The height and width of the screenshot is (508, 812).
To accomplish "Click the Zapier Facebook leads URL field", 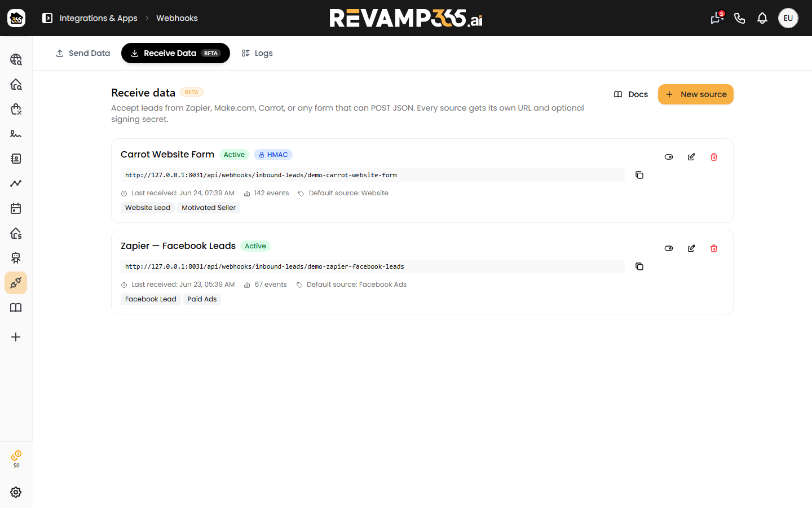I will click(x=373, y=266).
